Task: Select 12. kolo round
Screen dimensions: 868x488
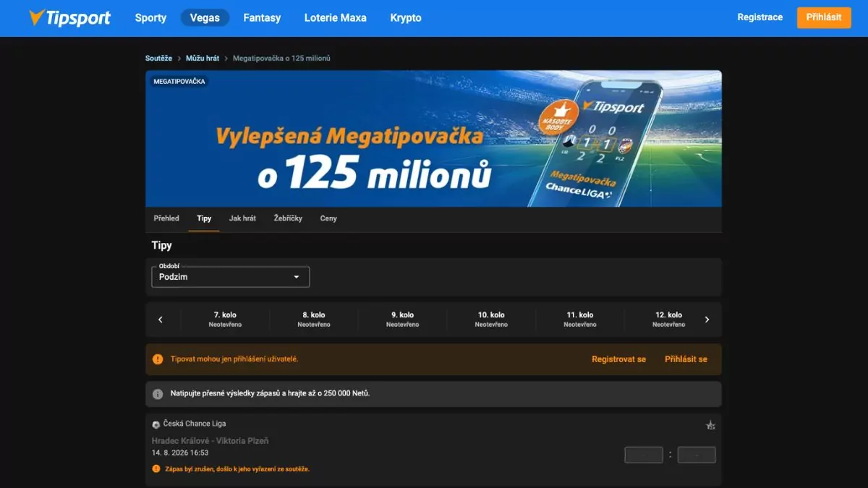Action: click(669, 320)
